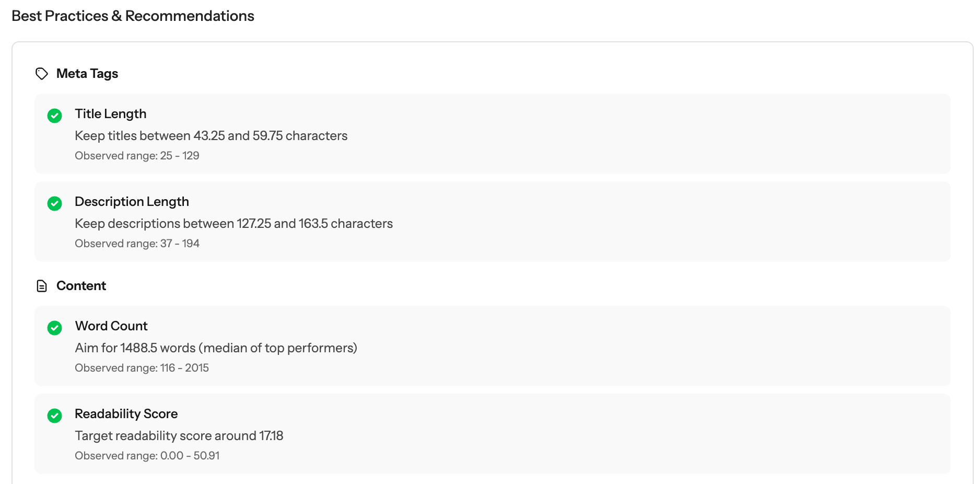Click the green check beside Readability Score

click(x=54, y=416)
